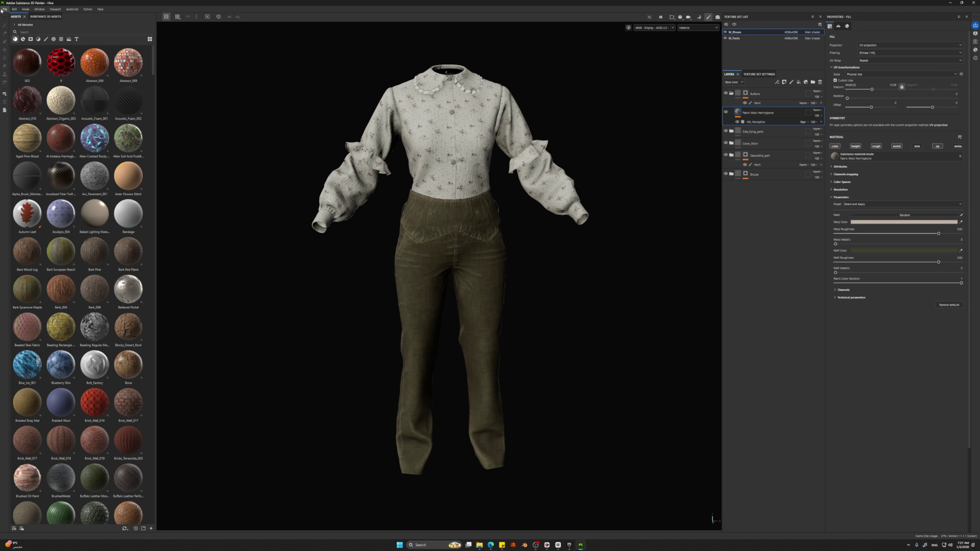The width and height of the screenshot is (980, 551).
Task: Pause the viewport rendering
Action: coord(660,17)
